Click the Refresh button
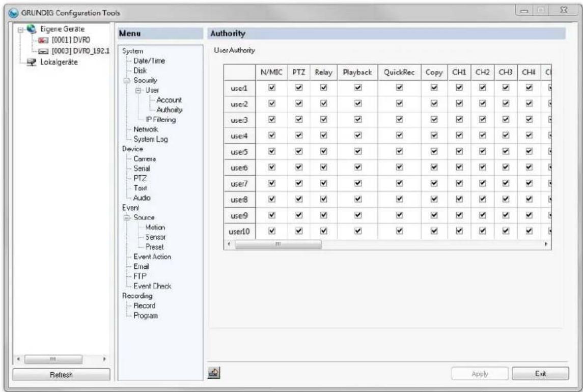583x392 pixels. click(x=61, y=375)
